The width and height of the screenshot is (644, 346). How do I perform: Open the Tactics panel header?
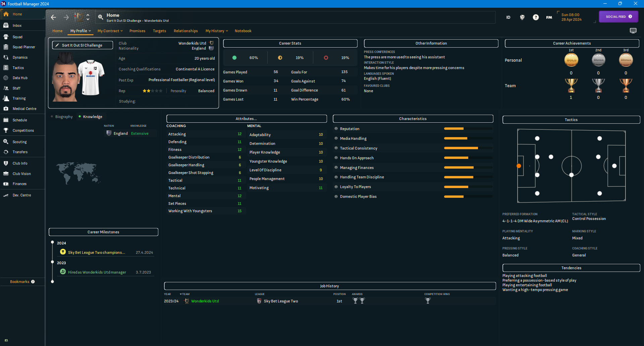coord(571,120)
